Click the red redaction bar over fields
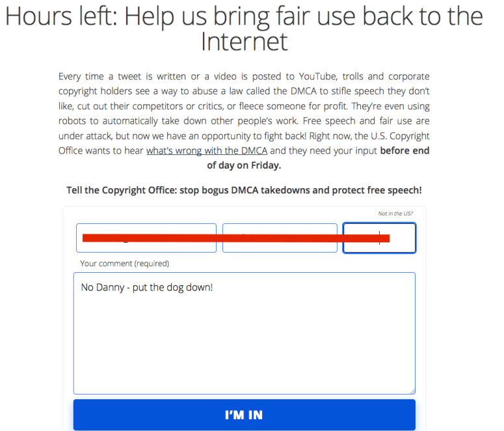 pyautogui.click(x=236, y=238)
